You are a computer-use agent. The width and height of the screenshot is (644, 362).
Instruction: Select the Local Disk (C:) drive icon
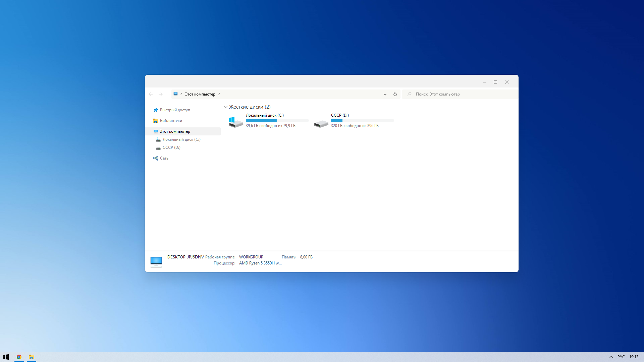(236, 122)
